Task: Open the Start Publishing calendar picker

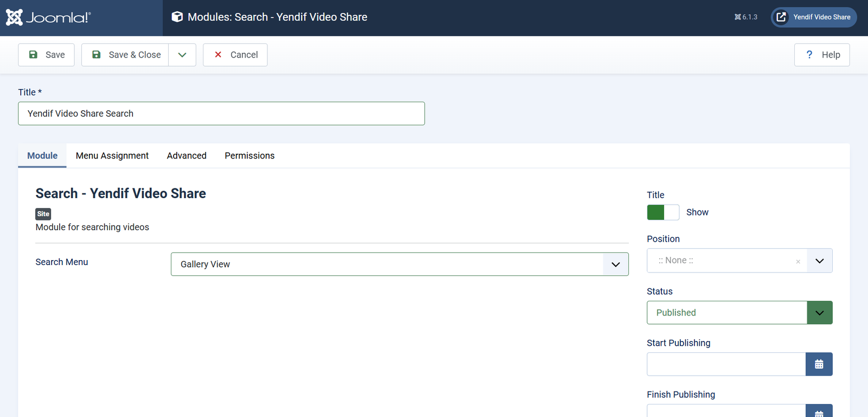Action: click(x=819, y=364)
